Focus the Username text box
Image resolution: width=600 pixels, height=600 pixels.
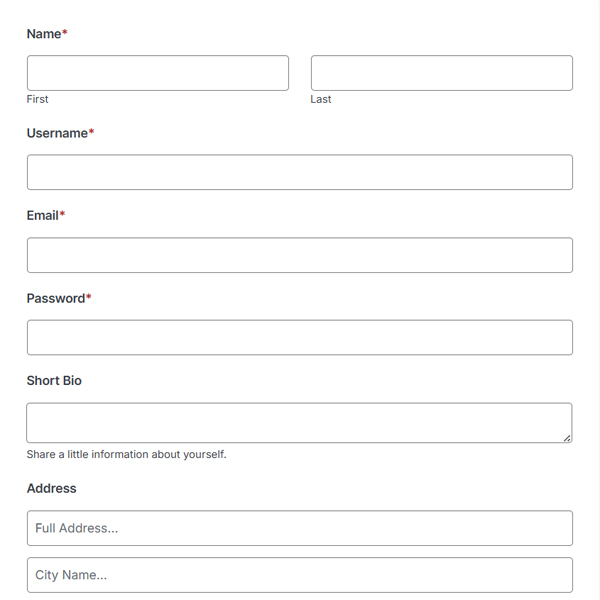pos(299,172)
